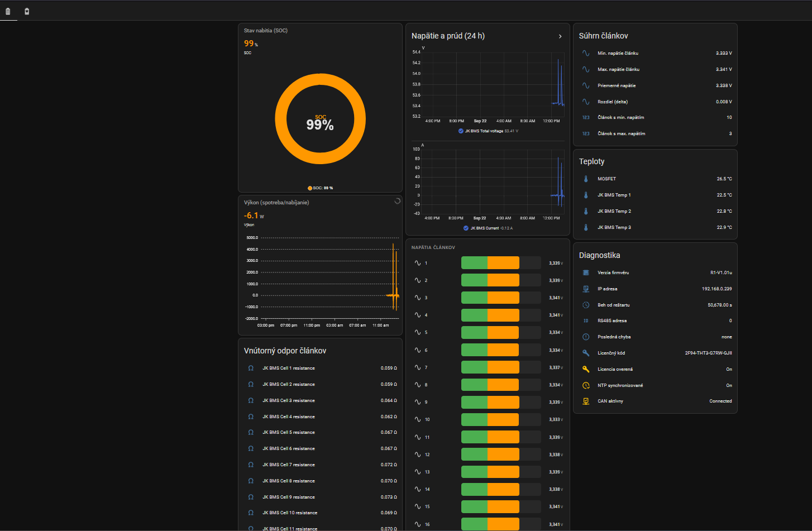Open Článok s max. napätím row
Screen dimensions: 812x531
656,133
